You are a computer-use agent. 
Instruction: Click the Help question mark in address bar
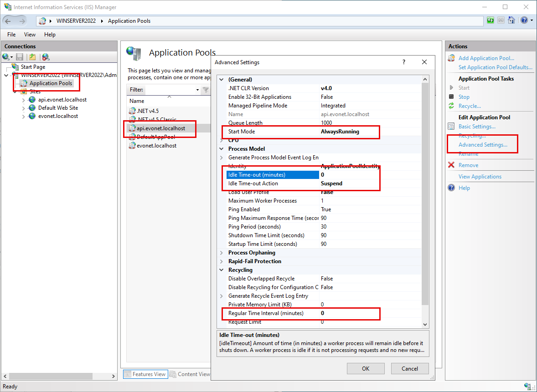pos(524,20)
